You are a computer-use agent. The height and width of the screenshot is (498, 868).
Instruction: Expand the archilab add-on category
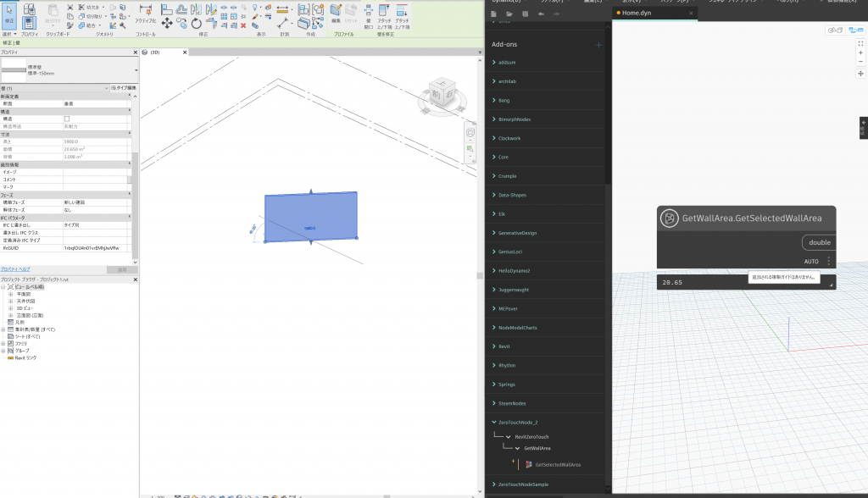click(508, 81)
